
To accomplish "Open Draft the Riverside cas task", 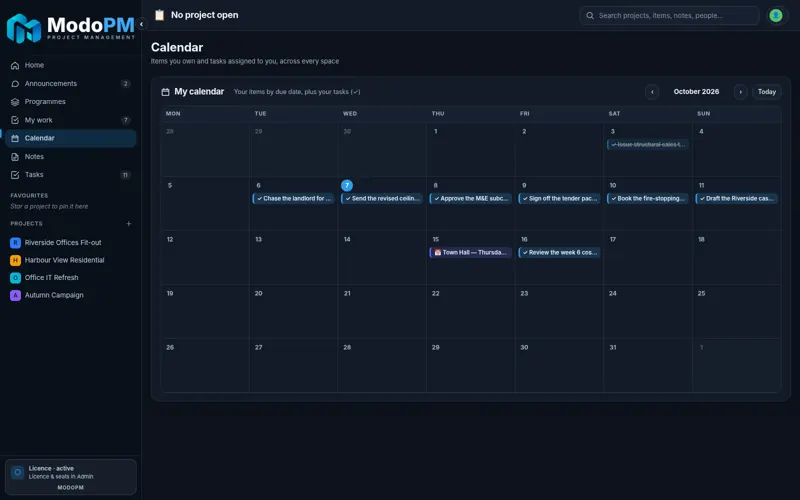I will click(x=736, y=198).
